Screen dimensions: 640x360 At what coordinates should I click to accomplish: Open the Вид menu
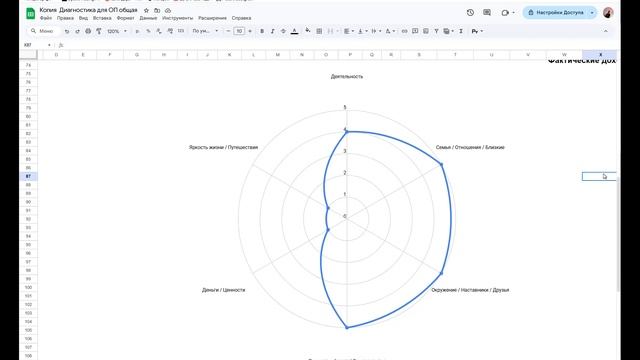pos(83,18)
